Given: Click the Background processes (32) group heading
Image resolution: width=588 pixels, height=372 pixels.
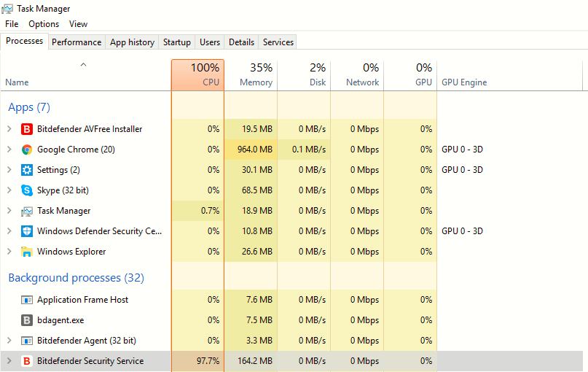Looking at the screenshot, I should tap(76, 278).
